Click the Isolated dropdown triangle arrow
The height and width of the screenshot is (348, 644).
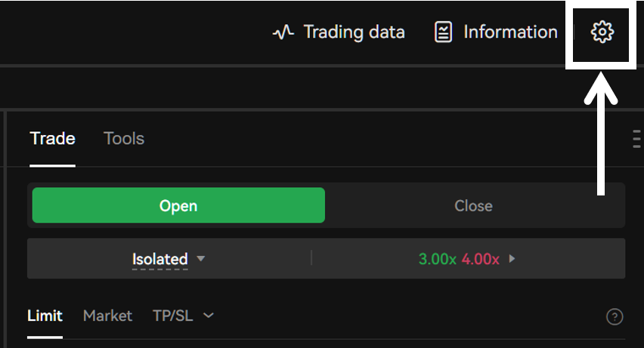(x=201, y=258)
